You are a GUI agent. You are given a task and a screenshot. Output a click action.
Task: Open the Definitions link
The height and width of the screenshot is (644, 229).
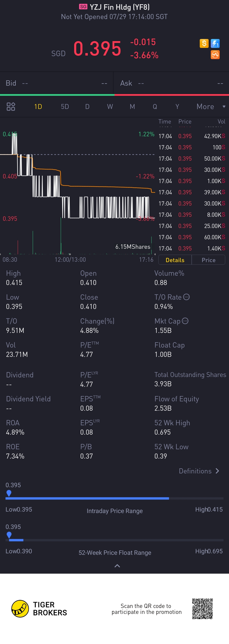pos(199,471)
